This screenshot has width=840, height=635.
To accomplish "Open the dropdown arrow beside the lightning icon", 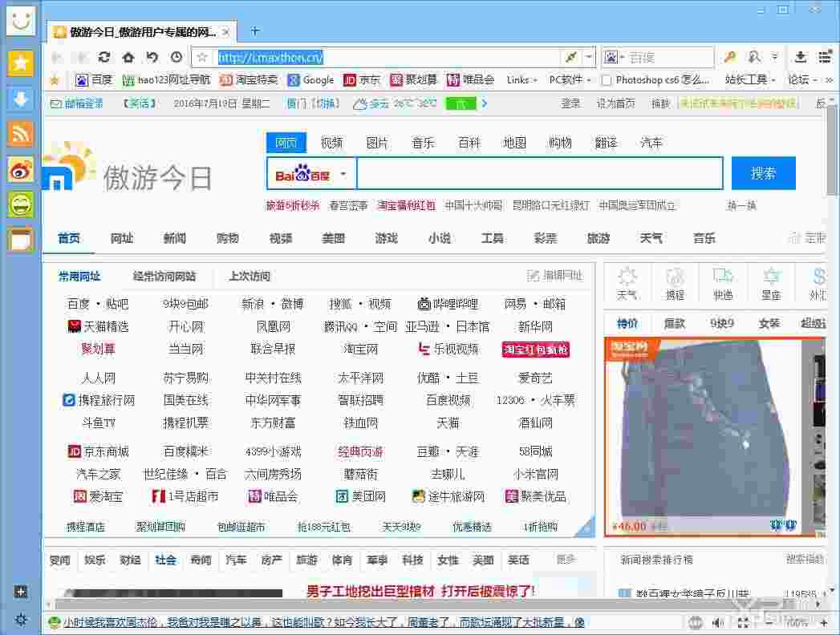I will click(x=589, y=57).
